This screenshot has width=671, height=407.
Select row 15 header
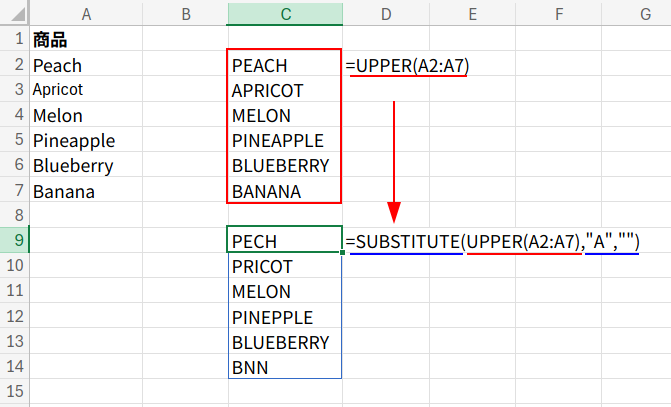click(15, 392)
